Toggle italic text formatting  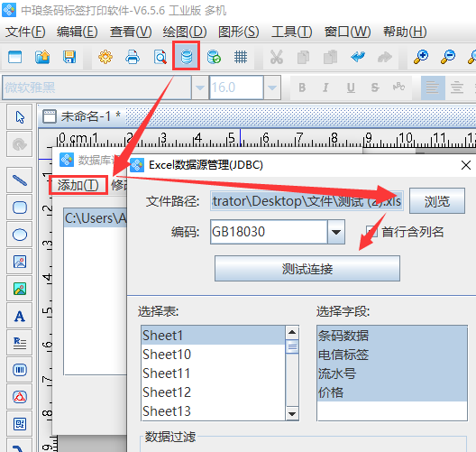click(325, 88)
